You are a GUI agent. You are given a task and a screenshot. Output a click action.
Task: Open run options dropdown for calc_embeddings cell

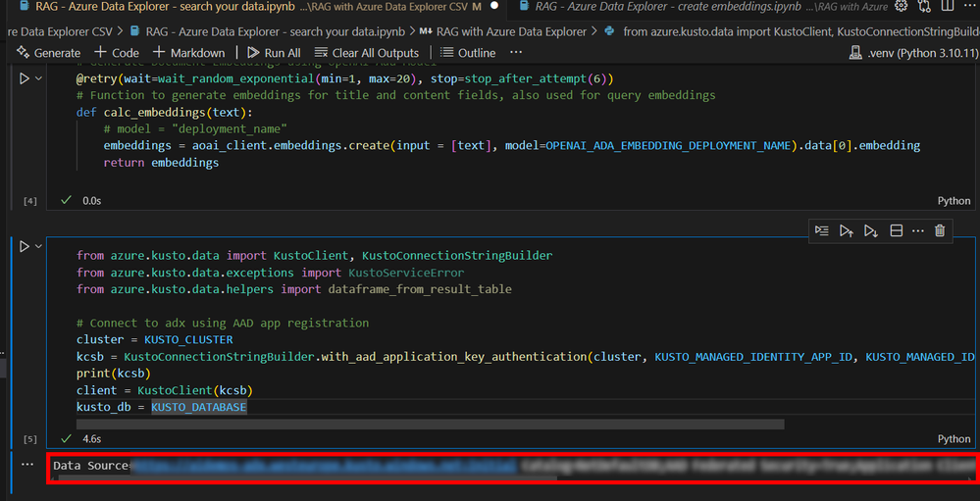pyautogui.click(x=39, y=79)
